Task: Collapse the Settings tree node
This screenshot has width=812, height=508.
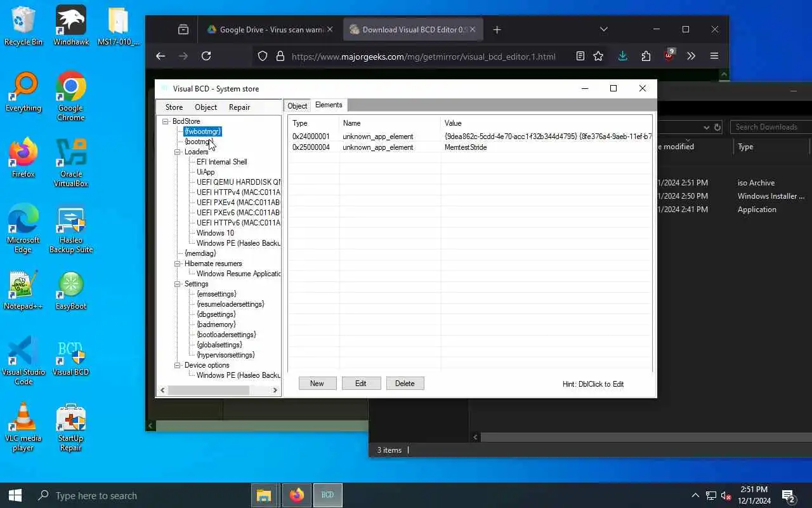Action: click(178, 284)
